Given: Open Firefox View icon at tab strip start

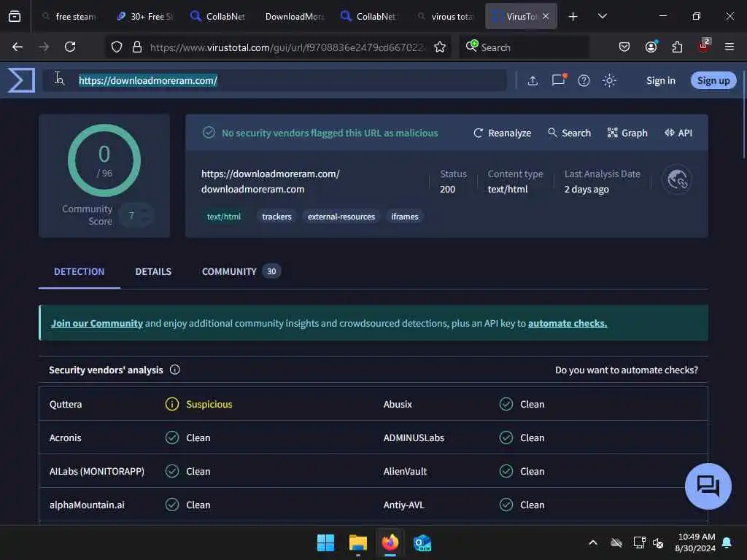Looking at the screenshot, I should coord(15,16).
